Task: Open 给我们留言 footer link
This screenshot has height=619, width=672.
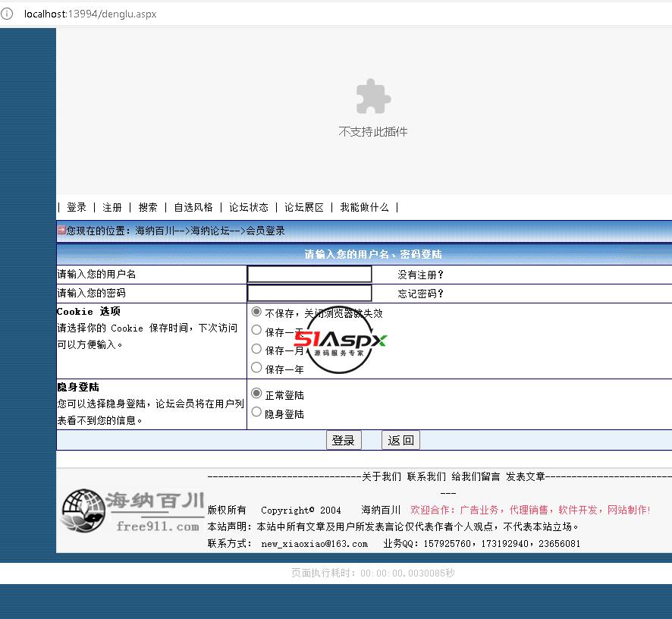Action: (476, 476)
